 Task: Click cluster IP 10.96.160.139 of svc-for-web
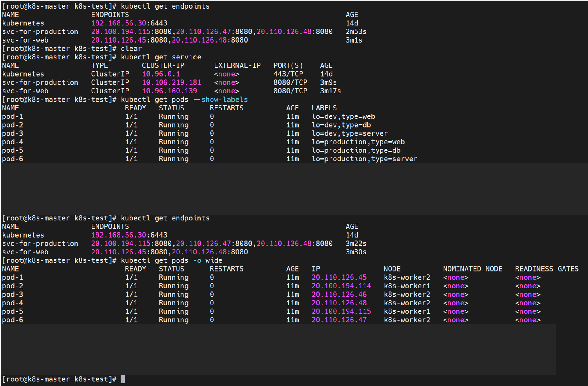(169, 91)
